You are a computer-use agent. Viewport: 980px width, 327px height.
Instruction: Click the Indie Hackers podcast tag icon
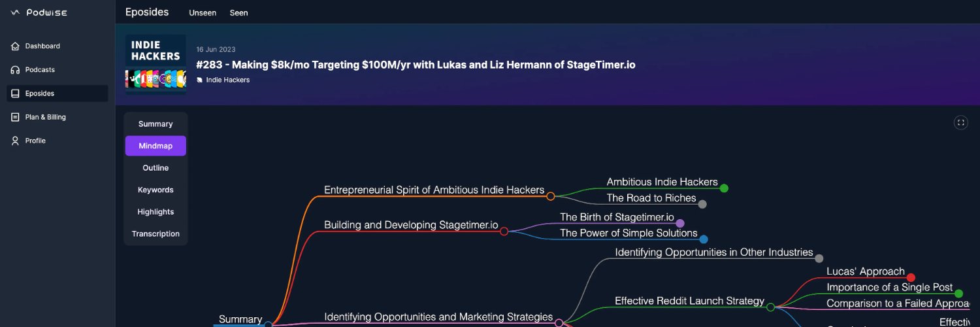click(x=200, y=80)
